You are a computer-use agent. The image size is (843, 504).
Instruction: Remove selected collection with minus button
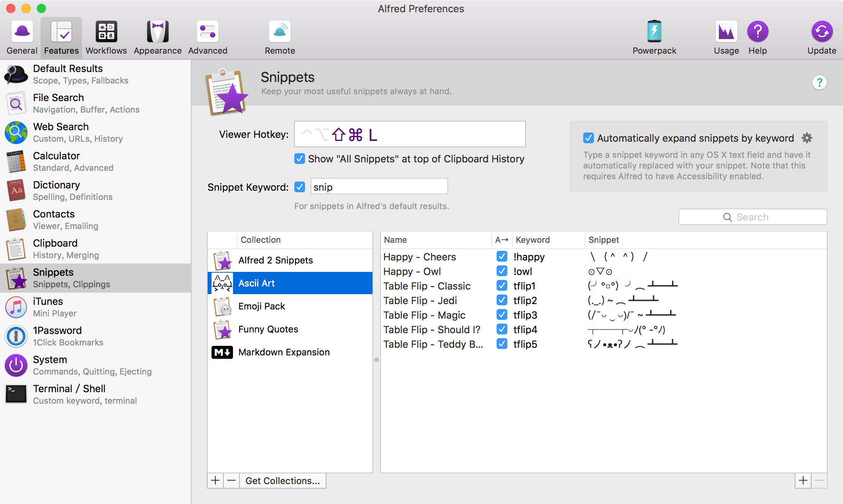(231, 481)
